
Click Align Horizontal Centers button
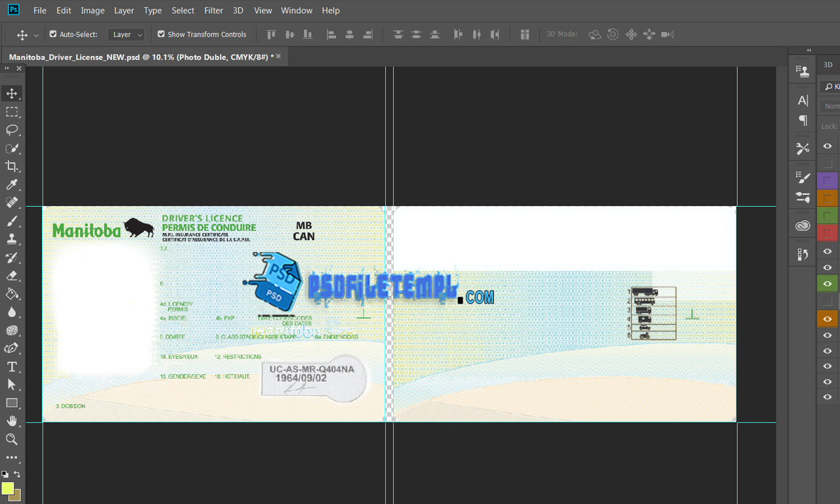click(350, 34)
